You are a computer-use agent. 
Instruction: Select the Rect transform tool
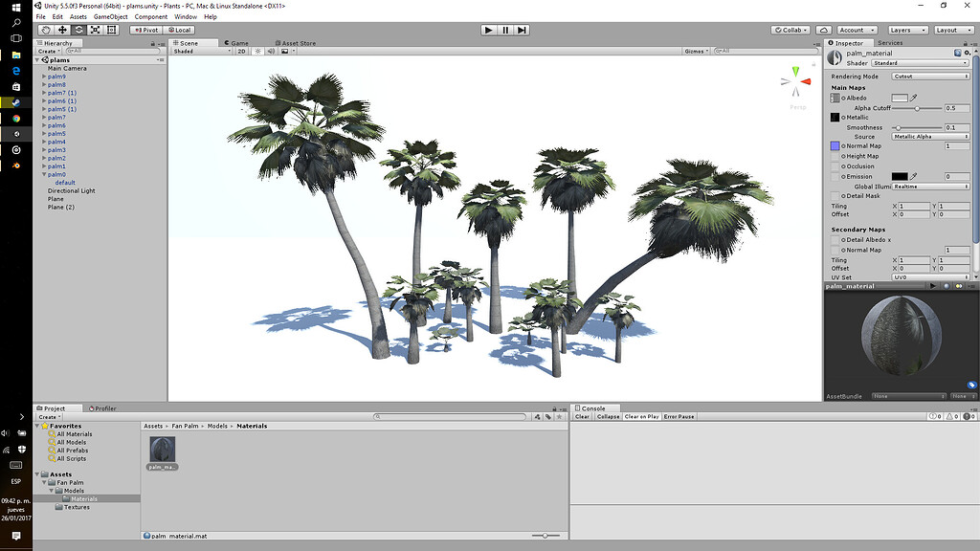(112, 30)
